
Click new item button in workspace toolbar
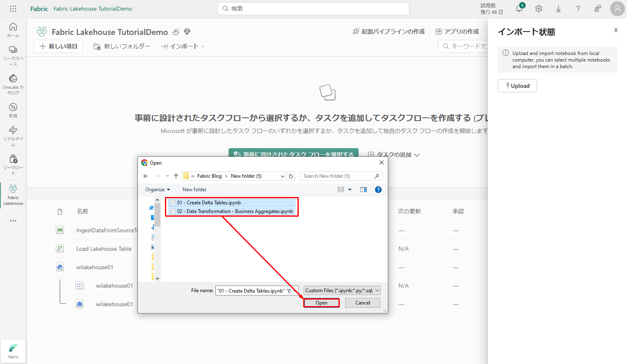(x=58, y=46)
